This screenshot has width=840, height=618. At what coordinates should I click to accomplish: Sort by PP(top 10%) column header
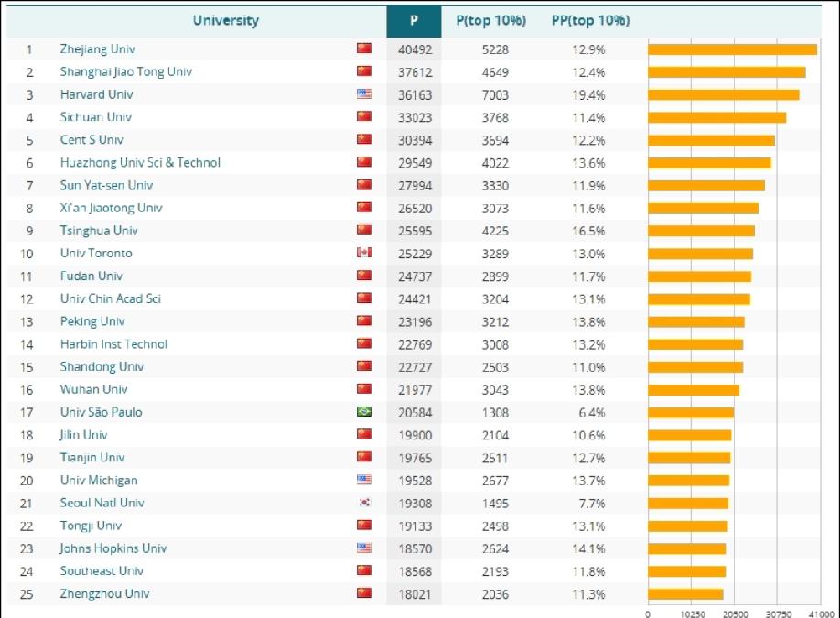(590, 21)
